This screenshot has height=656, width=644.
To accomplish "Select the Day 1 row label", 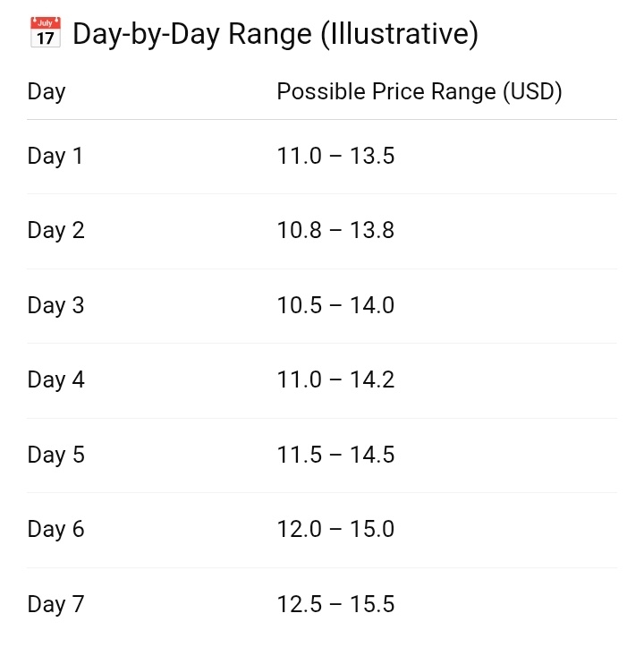I will tap(55, 156).
